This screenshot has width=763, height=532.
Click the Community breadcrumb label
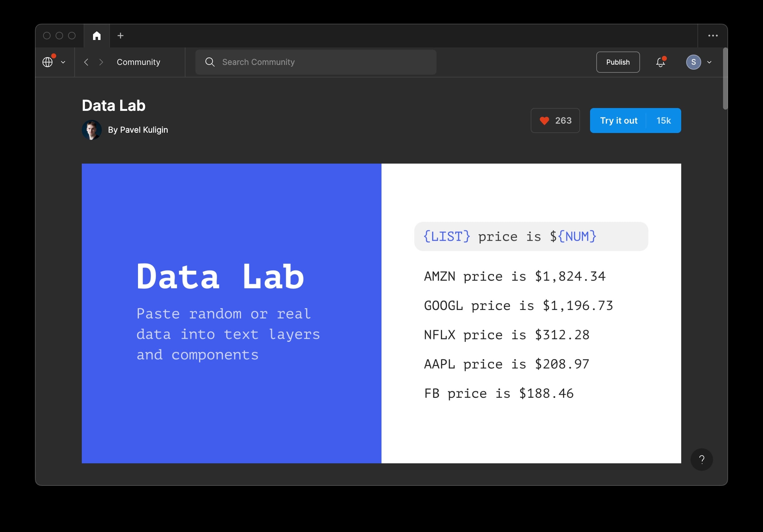(x=138, y=62)
